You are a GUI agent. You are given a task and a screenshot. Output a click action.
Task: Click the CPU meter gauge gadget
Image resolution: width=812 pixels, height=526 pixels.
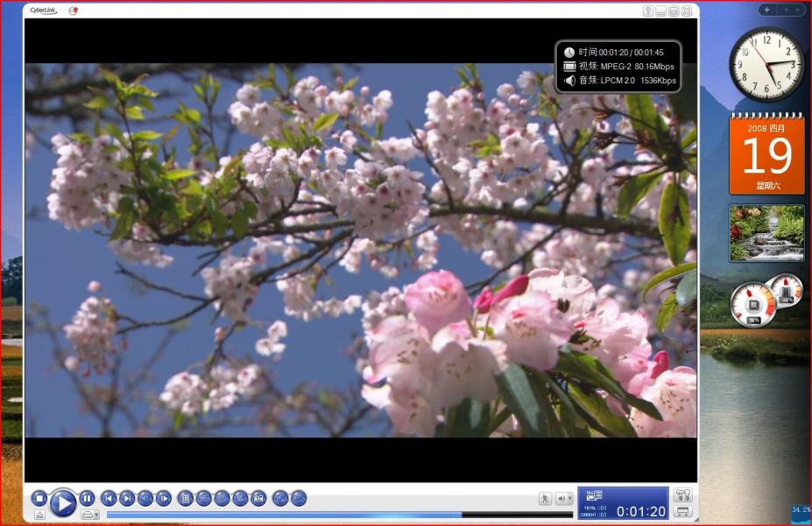(753, 305)
